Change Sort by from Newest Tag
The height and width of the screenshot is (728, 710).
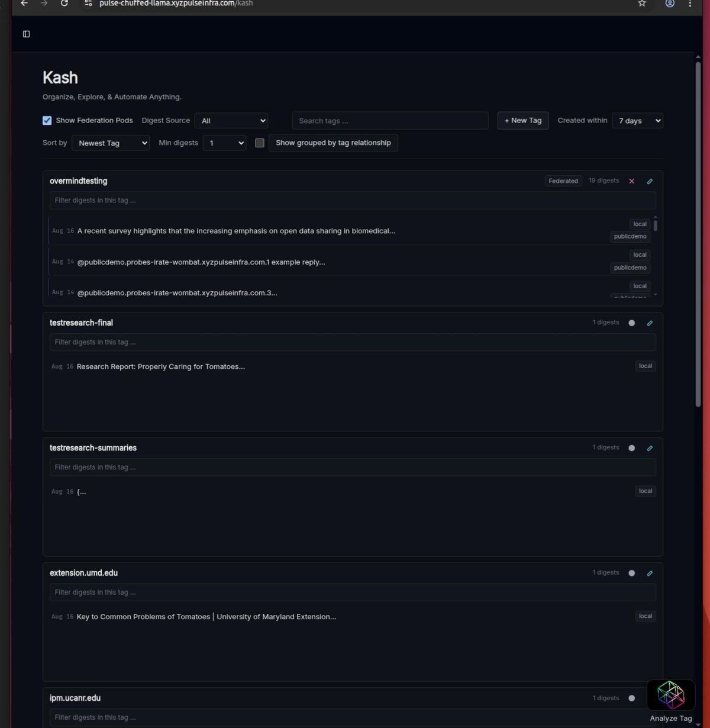(111, 143)
